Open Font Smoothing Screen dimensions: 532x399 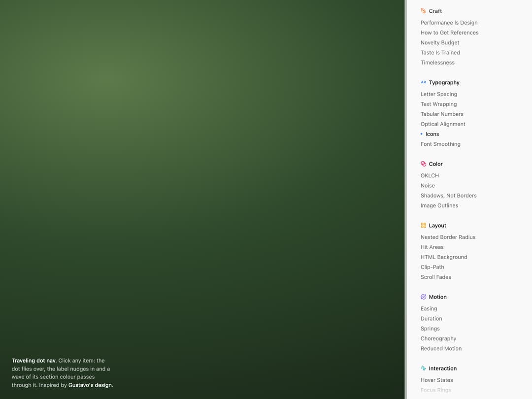pos(440,144)
